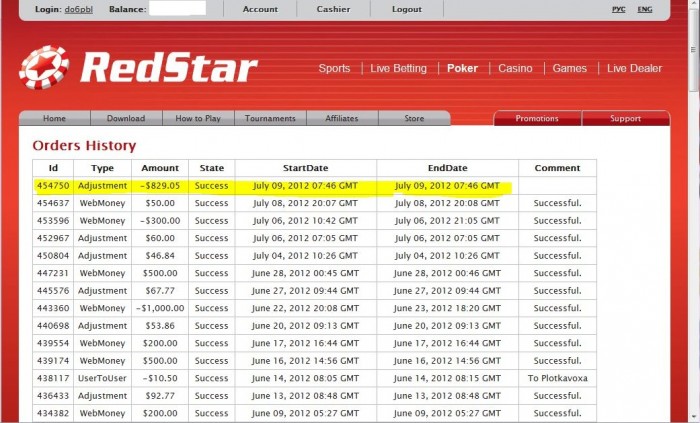The image size is (700, 423).
Task: Click the $46.84 amount cell
Action: (160, 256)
